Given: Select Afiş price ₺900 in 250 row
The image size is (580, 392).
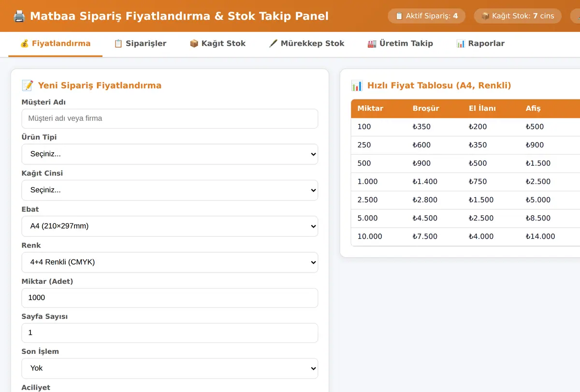Looking at the screenshot, I should click(535, 145).
